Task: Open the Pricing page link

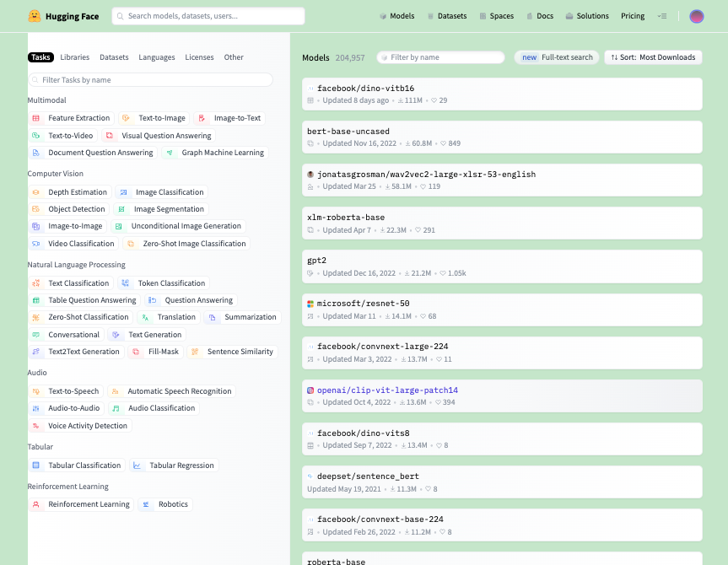Action: [x=633, y=16]
